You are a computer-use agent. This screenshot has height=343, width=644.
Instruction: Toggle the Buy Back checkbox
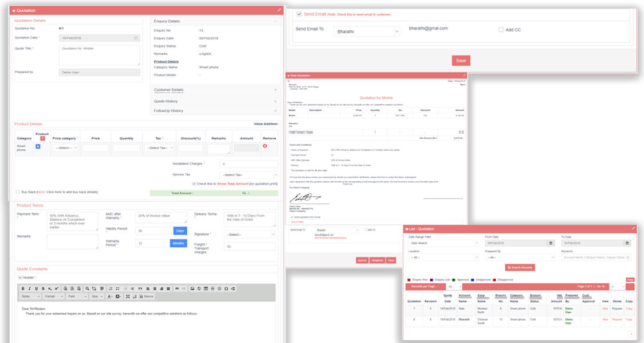click(18, 192)
